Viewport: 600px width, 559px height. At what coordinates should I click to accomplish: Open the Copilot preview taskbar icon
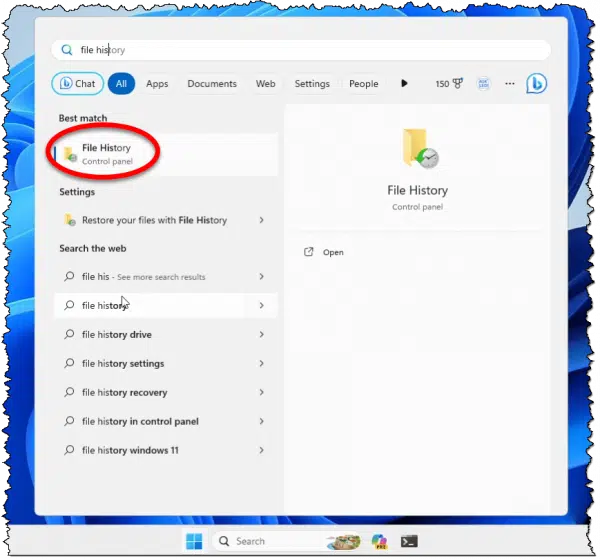click(x=380, y=541)
